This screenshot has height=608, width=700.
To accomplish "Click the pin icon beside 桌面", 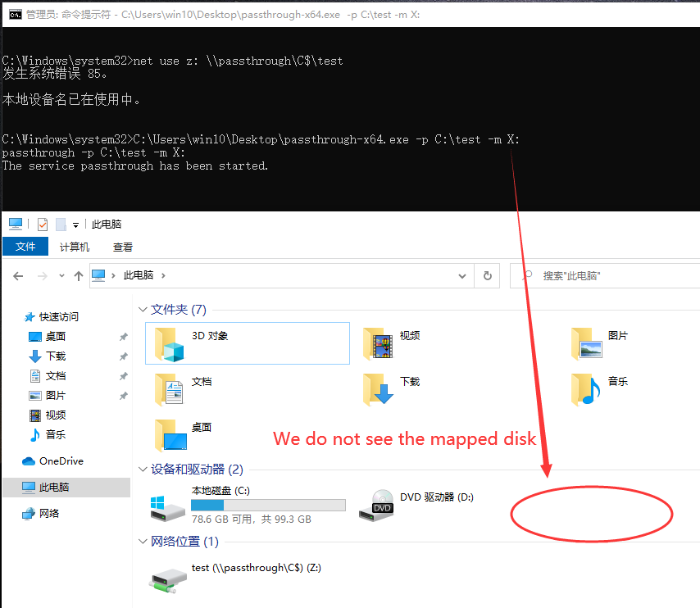I will pos(124,337).
